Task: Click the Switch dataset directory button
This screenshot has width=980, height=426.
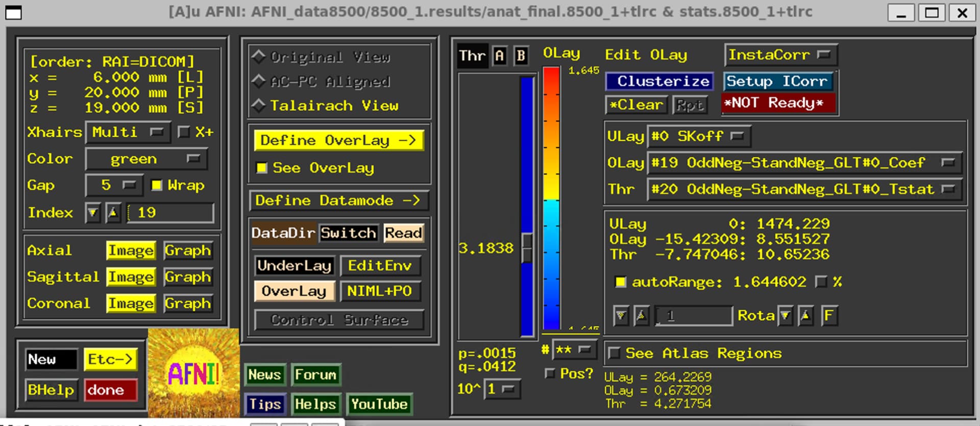Action: click(x=349, y=233)
